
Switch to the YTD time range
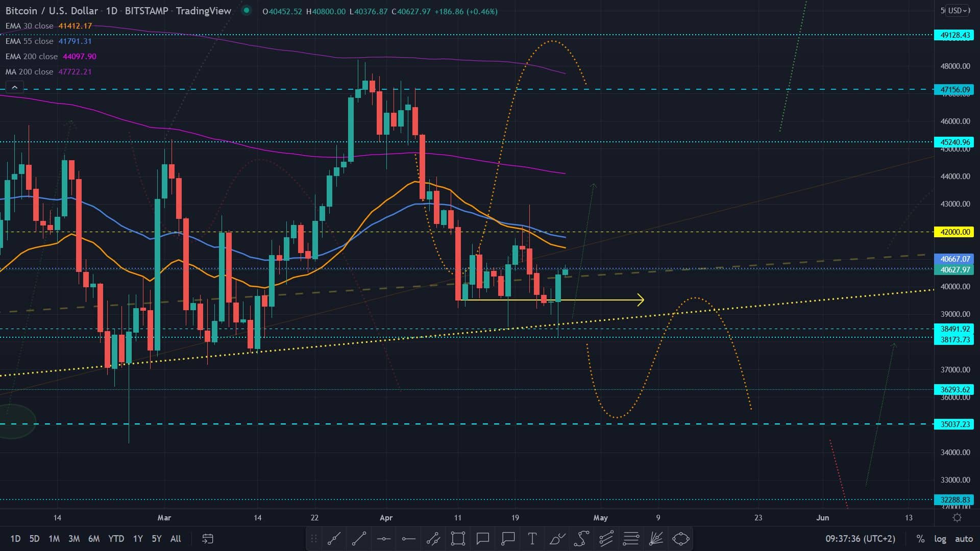click(x=116, y=539)
